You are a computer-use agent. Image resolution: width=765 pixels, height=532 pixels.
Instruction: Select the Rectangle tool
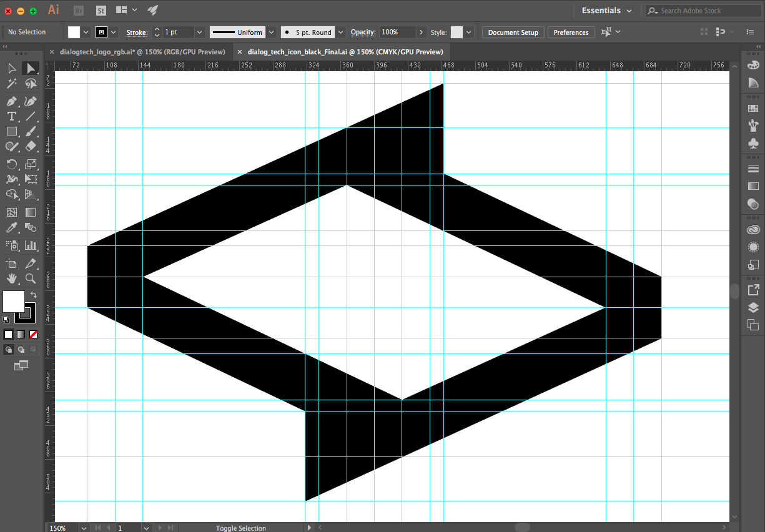click(11, 131)
